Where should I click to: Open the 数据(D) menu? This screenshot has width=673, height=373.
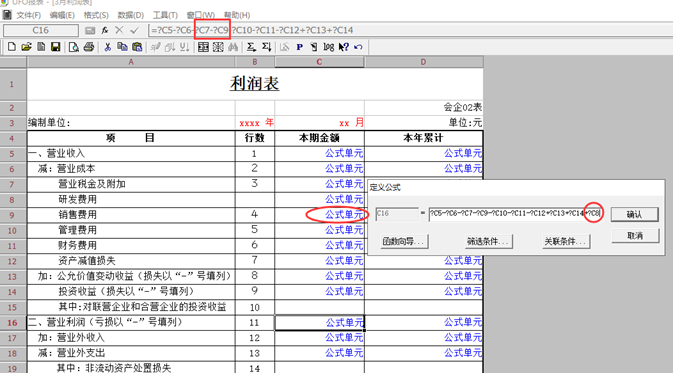coord(130,15)
